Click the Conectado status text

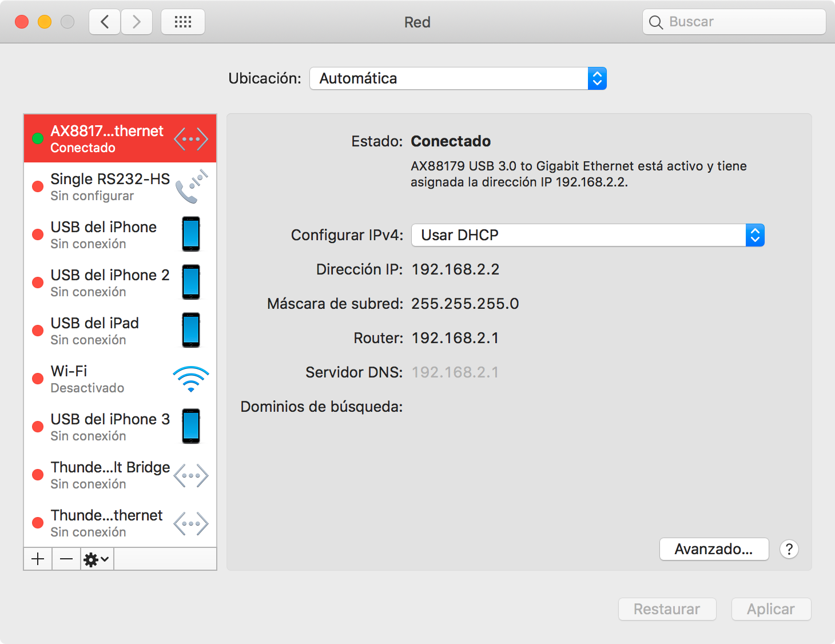coord(451,141)
